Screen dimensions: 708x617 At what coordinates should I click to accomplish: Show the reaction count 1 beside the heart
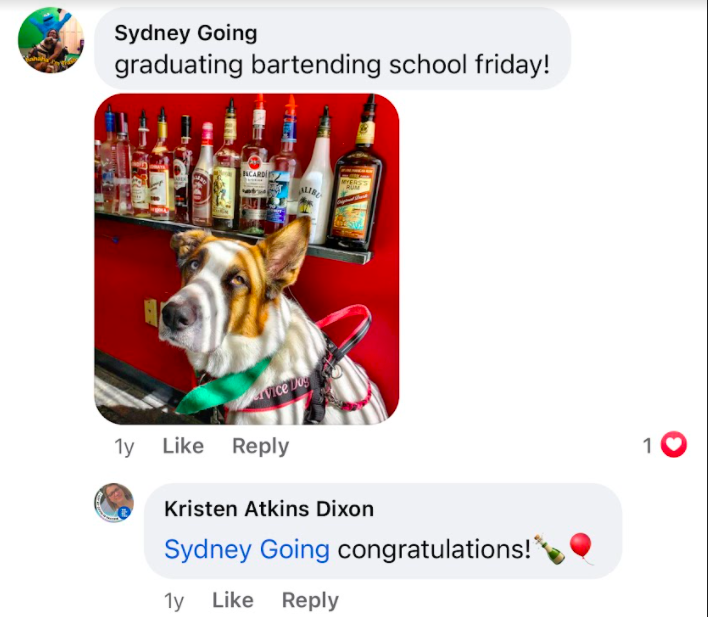(647, 445)
